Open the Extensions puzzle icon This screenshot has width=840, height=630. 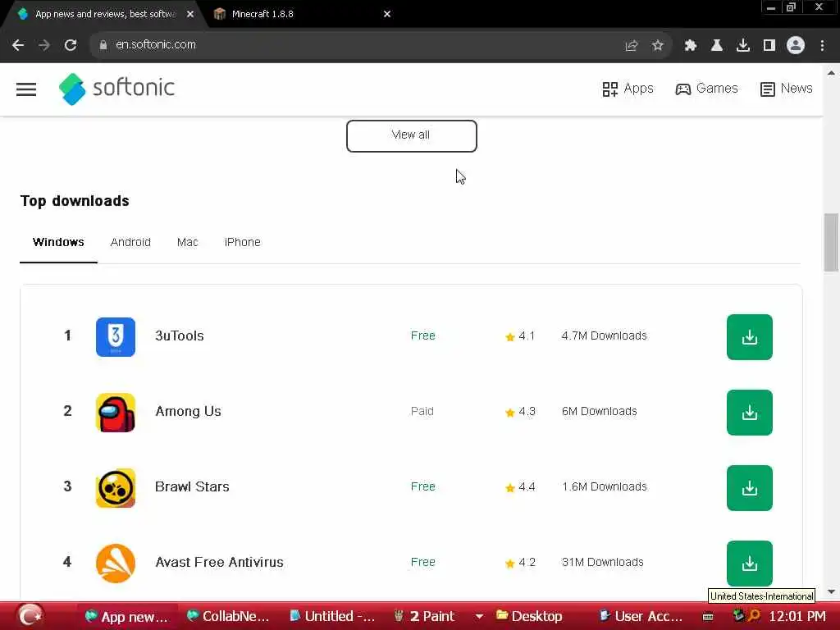pos(690,46)
